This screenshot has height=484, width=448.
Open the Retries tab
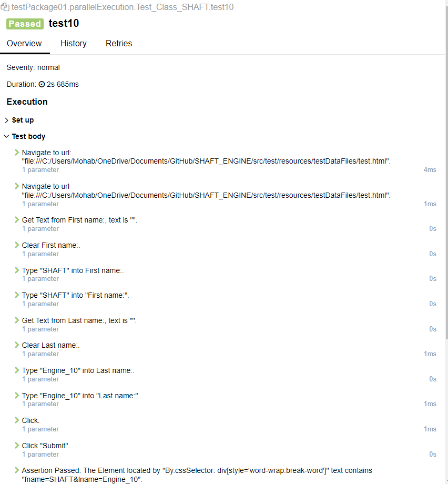(x=118, y=43)
